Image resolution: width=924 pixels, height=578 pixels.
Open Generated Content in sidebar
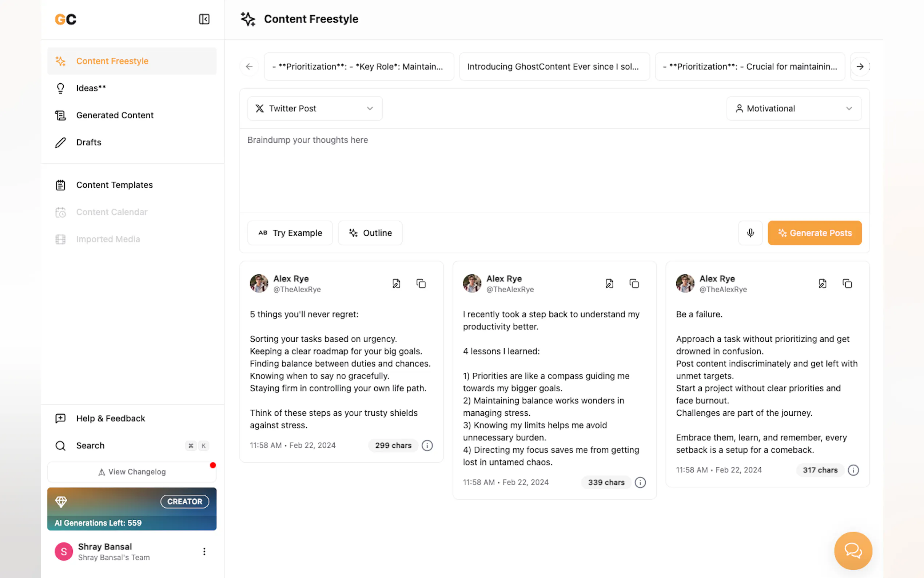[115, 115]
